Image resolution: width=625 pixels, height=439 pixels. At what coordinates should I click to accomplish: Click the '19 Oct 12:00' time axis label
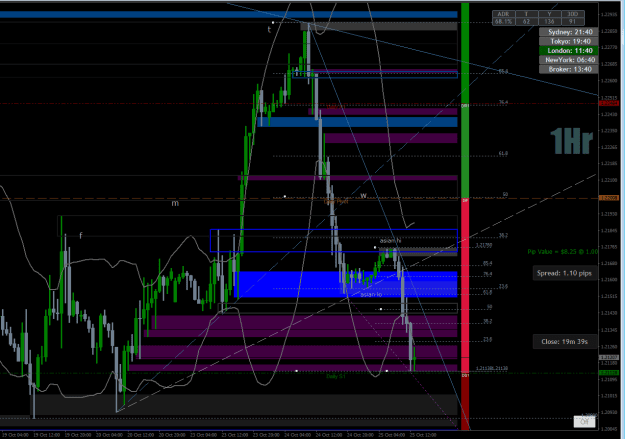coord(47,435)
